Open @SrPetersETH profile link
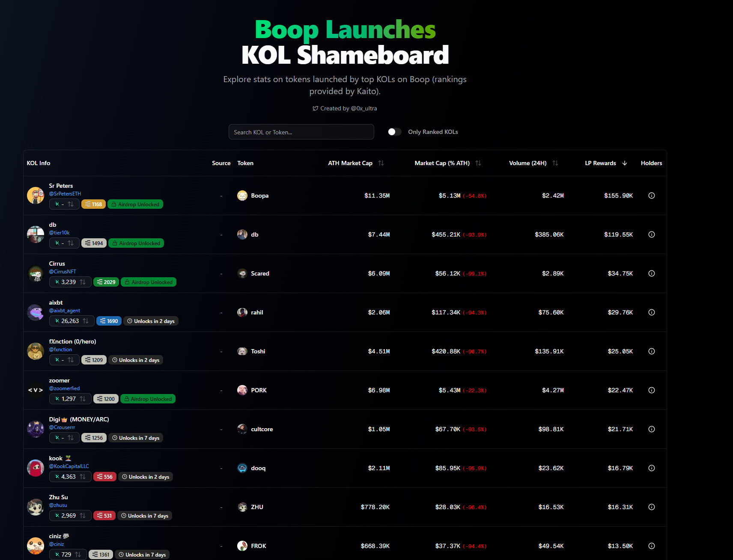Image resolution: width=733 pixels, height=560 pixels. pos(65,194)
